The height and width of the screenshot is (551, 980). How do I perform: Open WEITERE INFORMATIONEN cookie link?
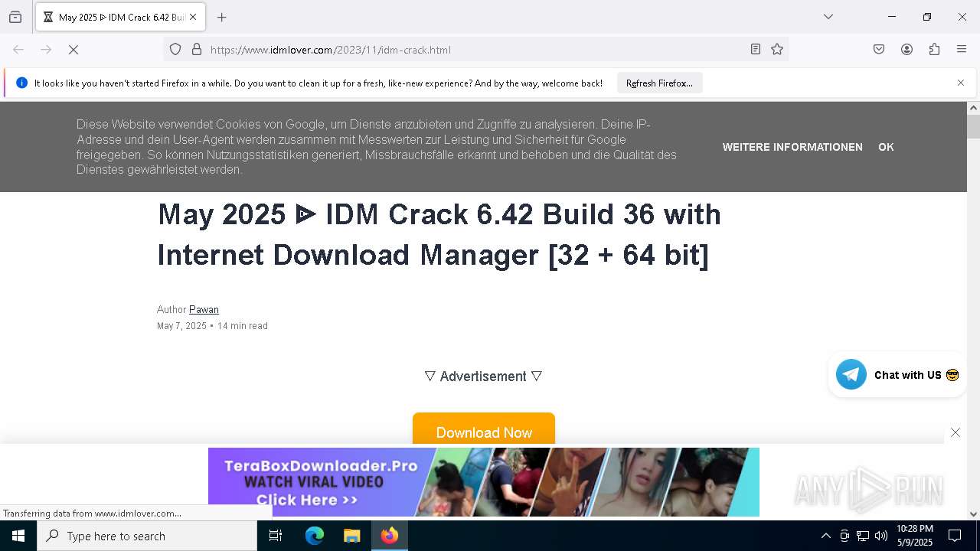792,147
